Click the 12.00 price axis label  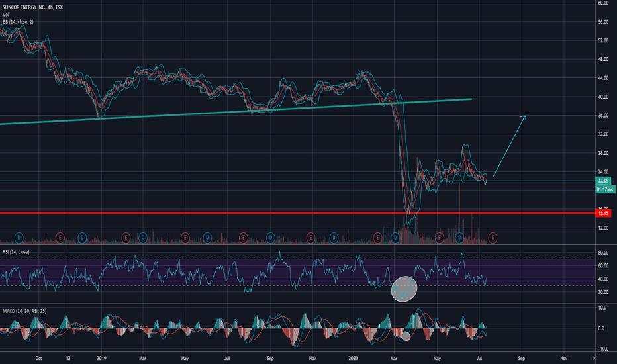[603, 228]
